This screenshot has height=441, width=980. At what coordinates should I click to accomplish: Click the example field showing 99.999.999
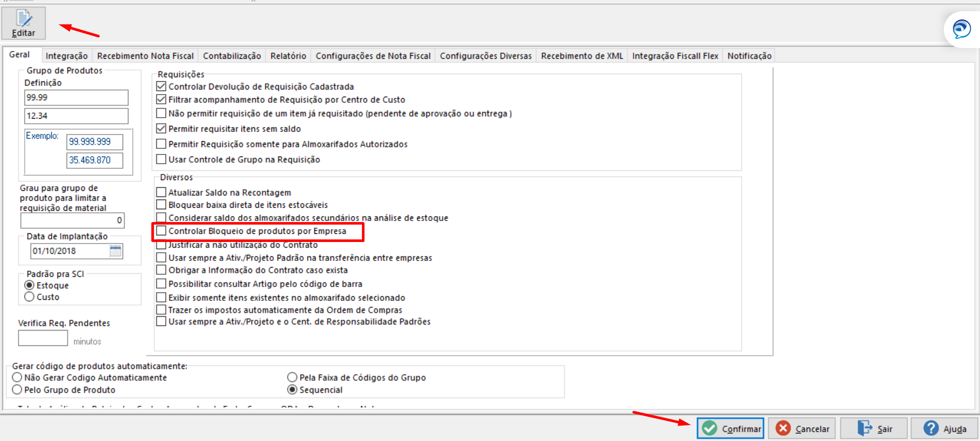pos(95,142)
